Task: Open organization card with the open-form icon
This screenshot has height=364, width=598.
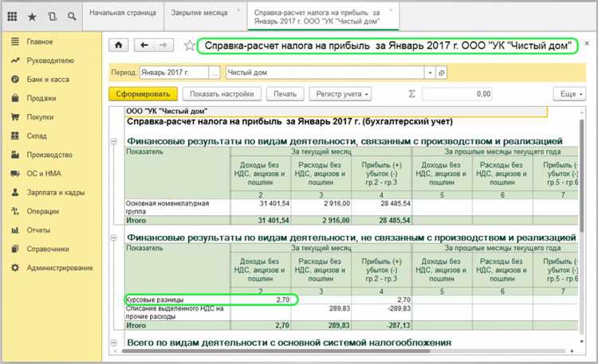Action: (x=441, y=72)
